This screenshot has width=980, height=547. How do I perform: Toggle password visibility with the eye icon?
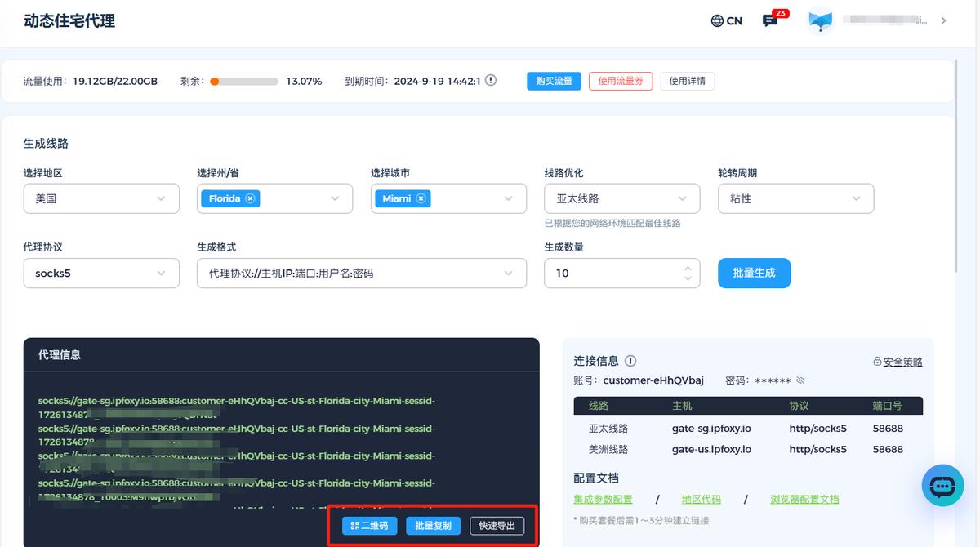[x=800, y=380]
